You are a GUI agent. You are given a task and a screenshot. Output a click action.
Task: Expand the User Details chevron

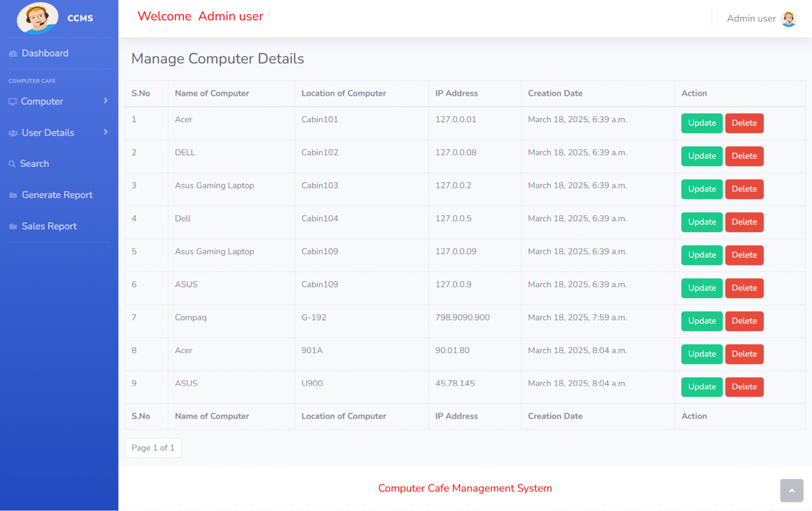tap(106, 132)
